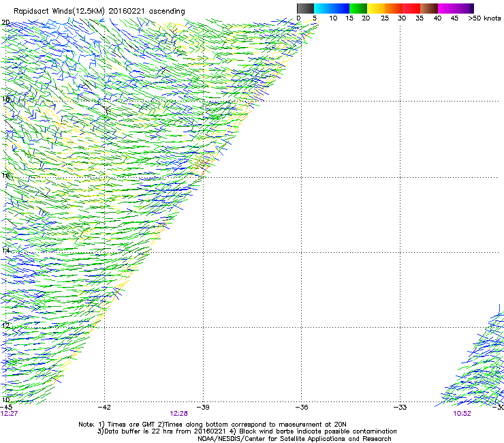
Task: Click the magenta 40-45 knots legend color
Action: click(x=447, y=8)
